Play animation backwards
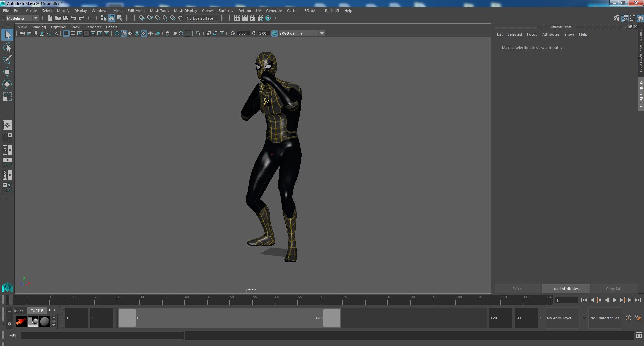 click(x=607, y=300)
